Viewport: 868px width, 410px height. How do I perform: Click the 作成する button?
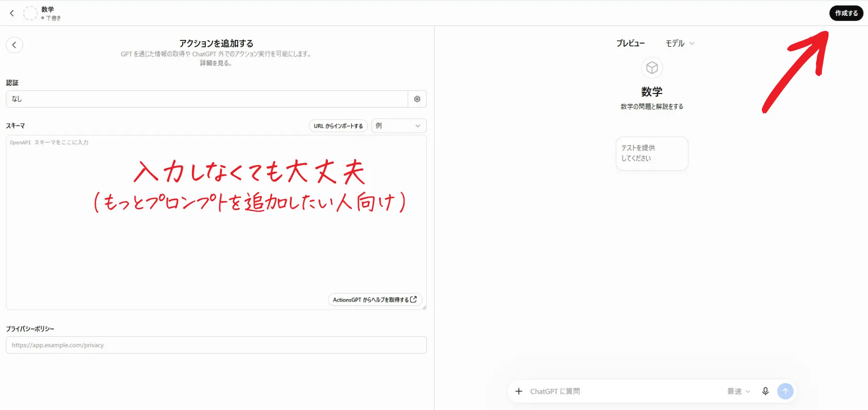click(846, 13)
